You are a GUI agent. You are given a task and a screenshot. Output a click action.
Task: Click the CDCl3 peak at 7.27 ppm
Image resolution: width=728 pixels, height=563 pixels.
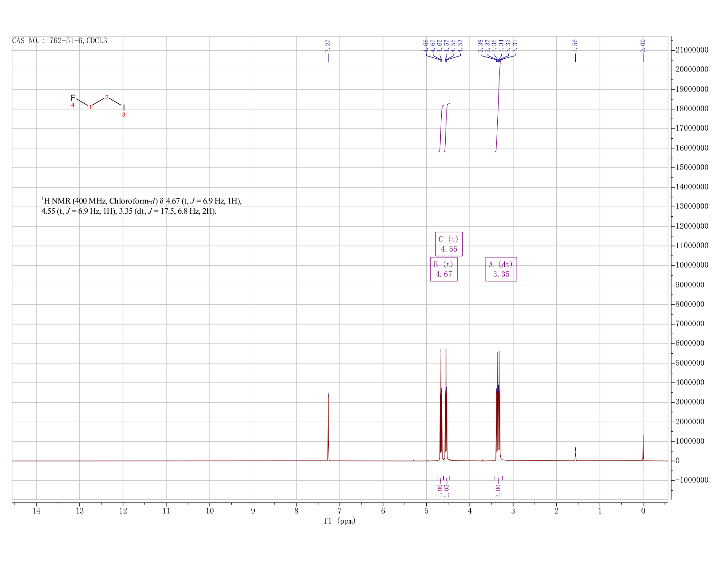coord(328,427)
